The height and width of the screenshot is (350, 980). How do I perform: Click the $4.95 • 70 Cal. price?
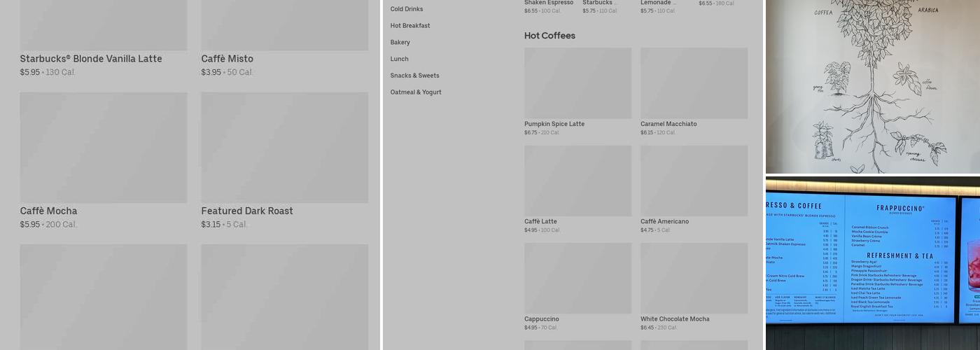point(541,328)
